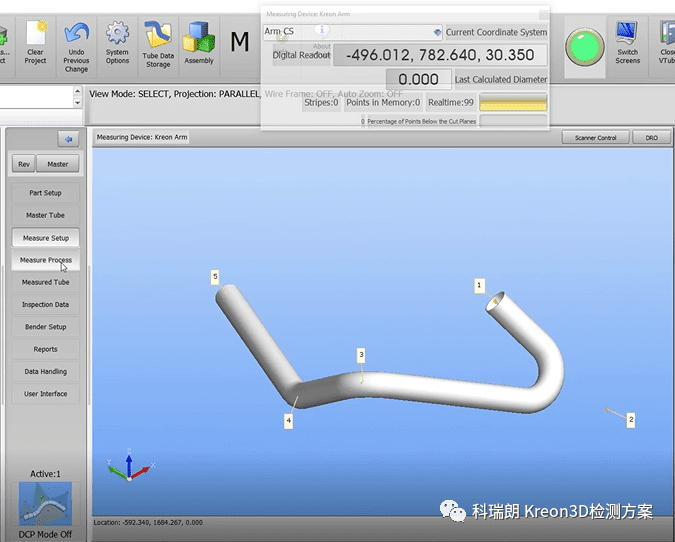Click the Scanner Control button
The image size is (675, 542).
[595, 137]
